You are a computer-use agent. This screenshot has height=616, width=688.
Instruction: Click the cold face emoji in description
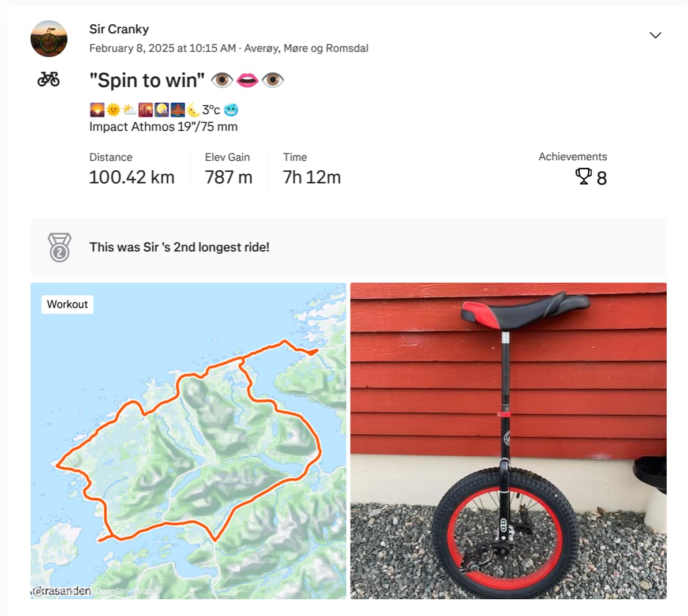[231, 110]
